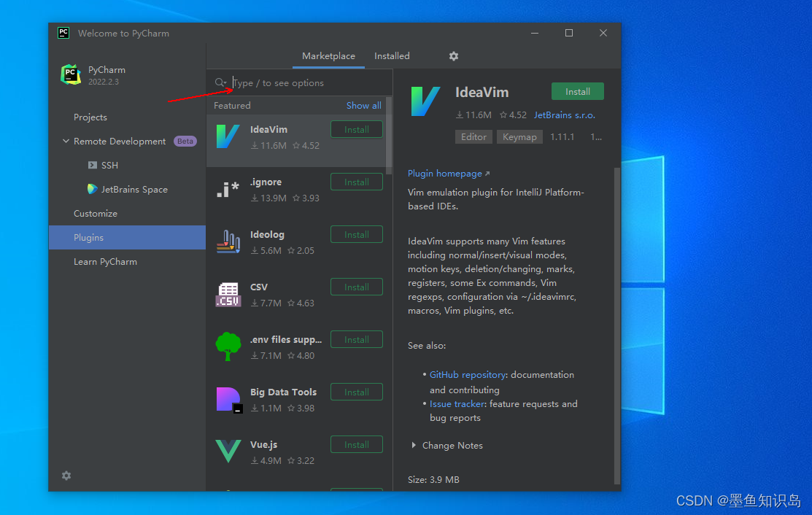
Task: Click the PC icon in title bar
Action: 63,33
